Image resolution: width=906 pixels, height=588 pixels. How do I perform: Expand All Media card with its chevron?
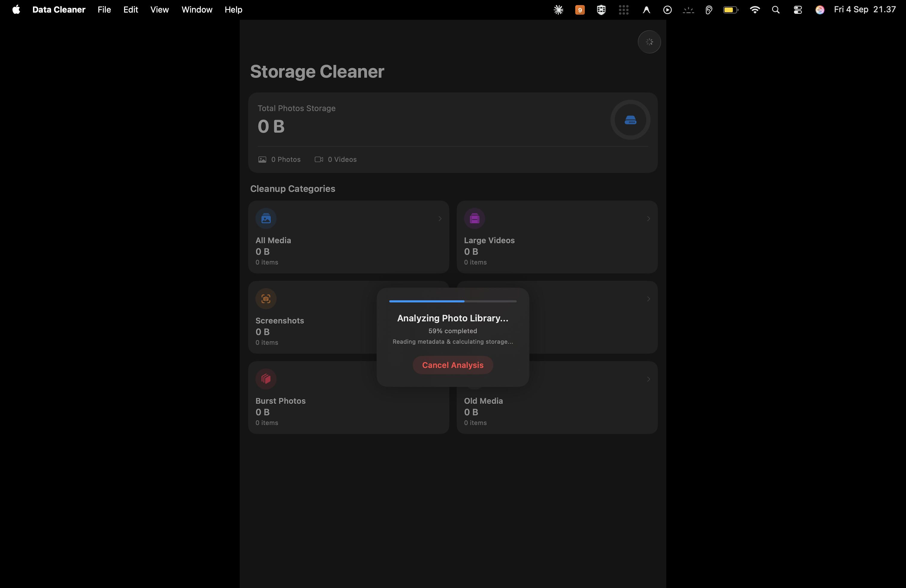pyautogui.click(x=440, y=219)
